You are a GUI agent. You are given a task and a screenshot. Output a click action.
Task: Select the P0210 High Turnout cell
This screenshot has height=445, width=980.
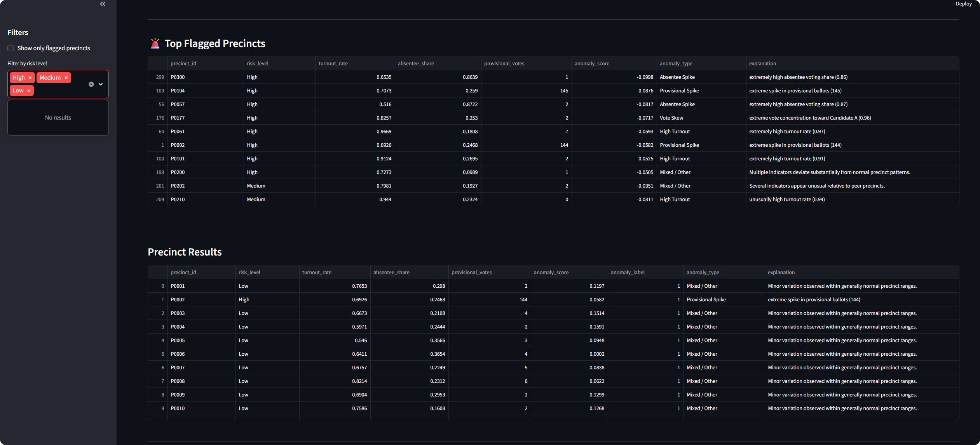click(675, 200)
